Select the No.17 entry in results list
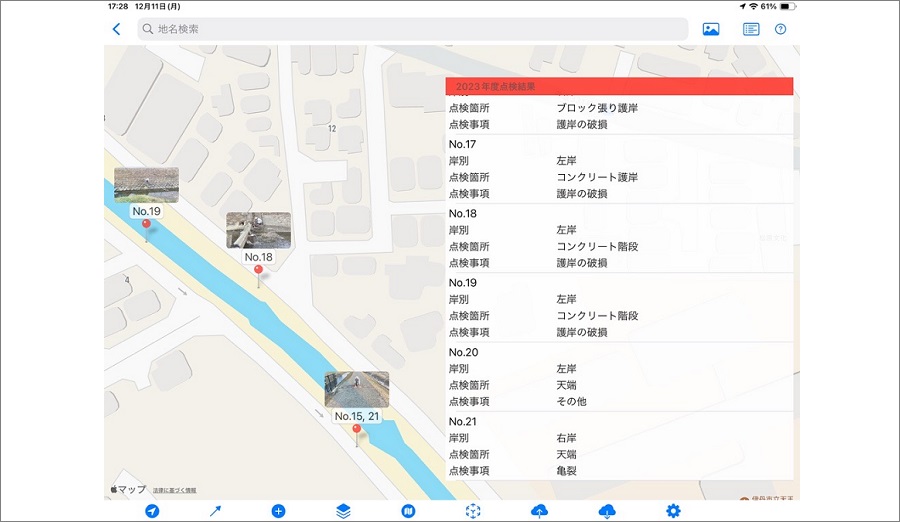 pos(618,168)
